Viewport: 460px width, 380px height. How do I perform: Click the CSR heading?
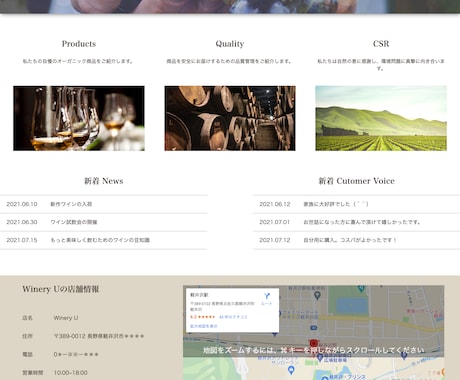pyautogui.click(x=381, y=44)
